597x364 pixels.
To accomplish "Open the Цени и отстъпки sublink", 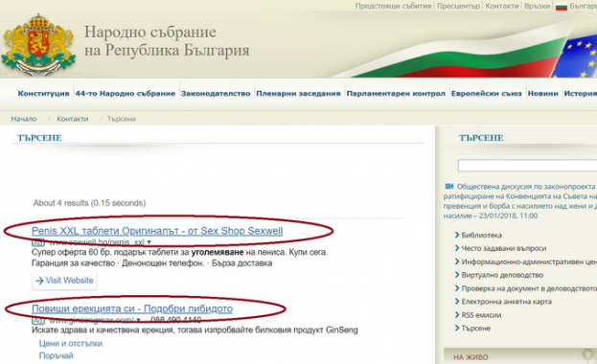I will click(x=71, y=344).
